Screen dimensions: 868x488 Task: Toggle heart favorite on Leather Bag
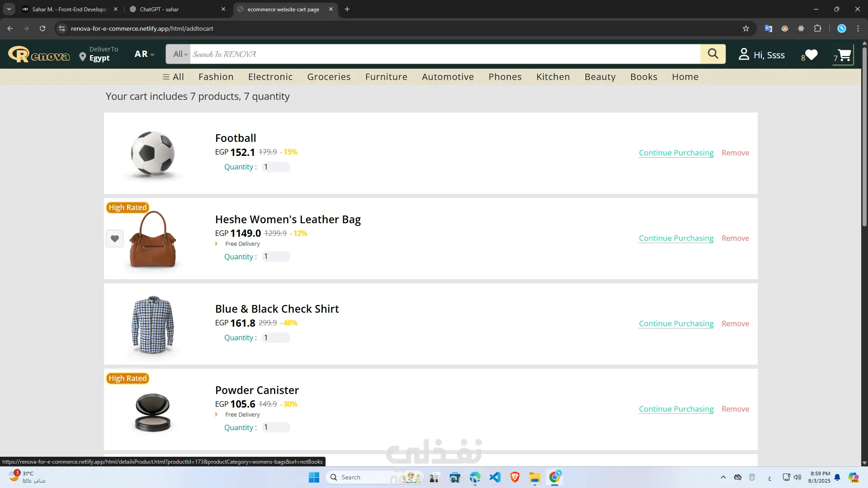[114, 239]
